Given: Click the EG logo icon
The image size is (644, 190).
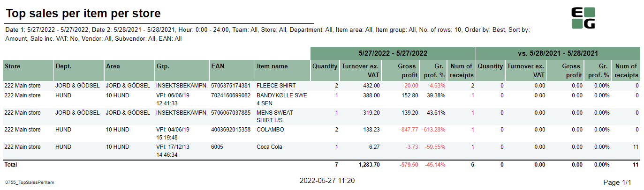Looking at the screenshot, I should [x=583, y=18].
